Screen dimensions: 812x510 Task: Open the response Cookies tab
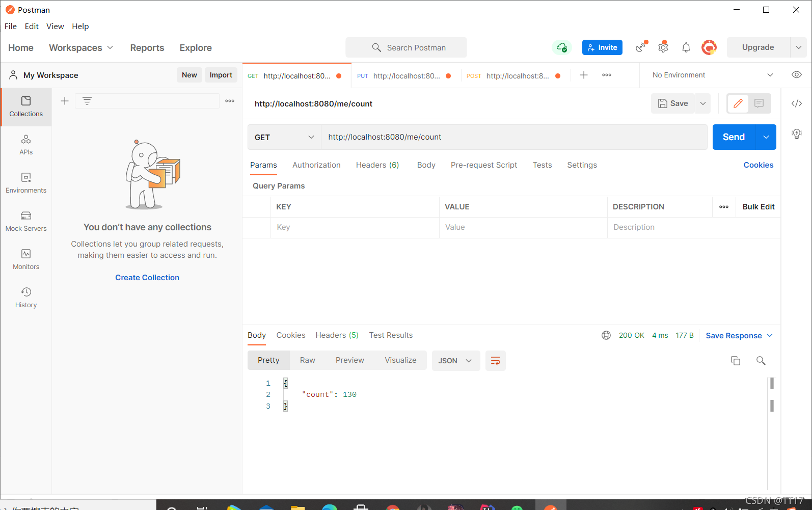click(291, 335)
